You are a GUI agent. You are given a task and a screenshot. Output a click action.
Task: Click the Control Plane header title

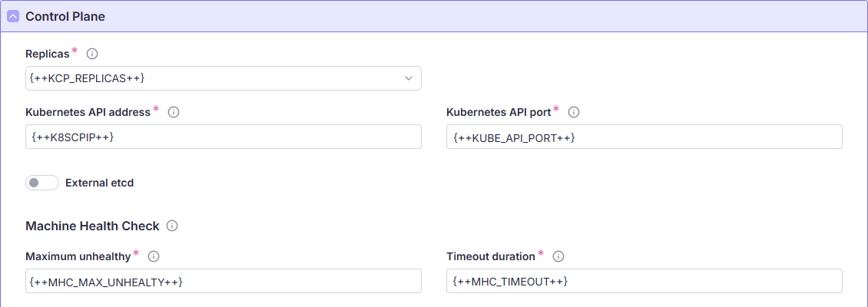click(65, 16)
